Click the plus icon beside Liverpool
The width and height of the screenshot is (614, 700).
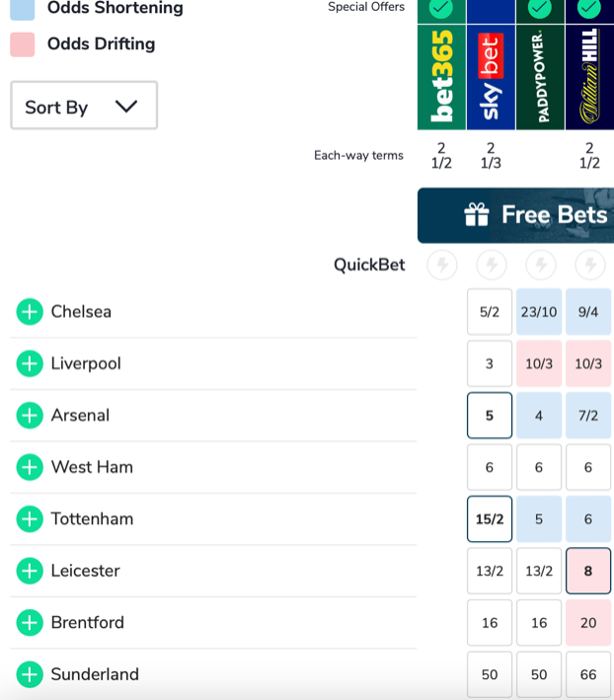(x=30, y=363)
